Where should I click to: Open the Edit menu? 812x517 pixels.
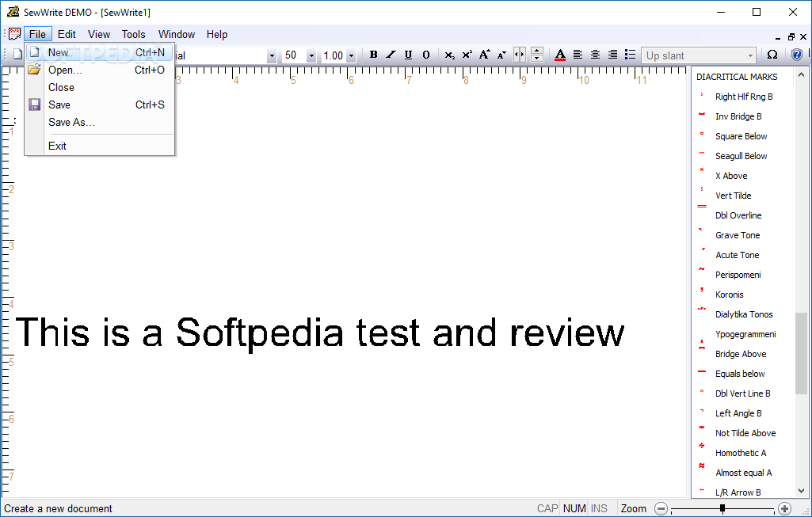[x=67, y=34]
